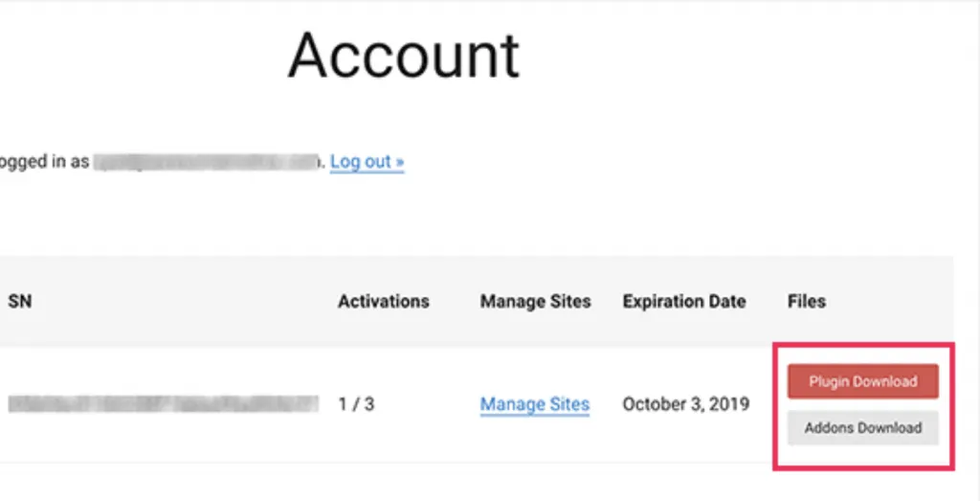Click the Expiration Date column header

(683, 301)
